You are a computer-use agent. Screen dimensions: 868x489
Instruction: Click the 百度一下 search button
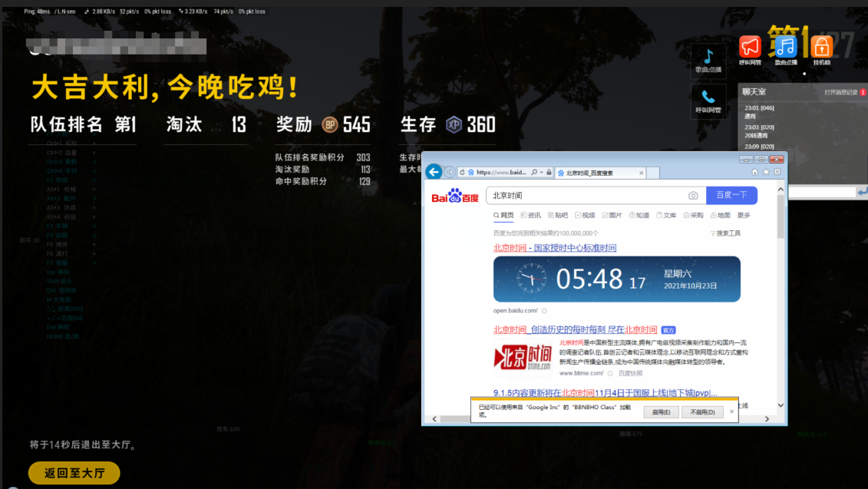731,195
